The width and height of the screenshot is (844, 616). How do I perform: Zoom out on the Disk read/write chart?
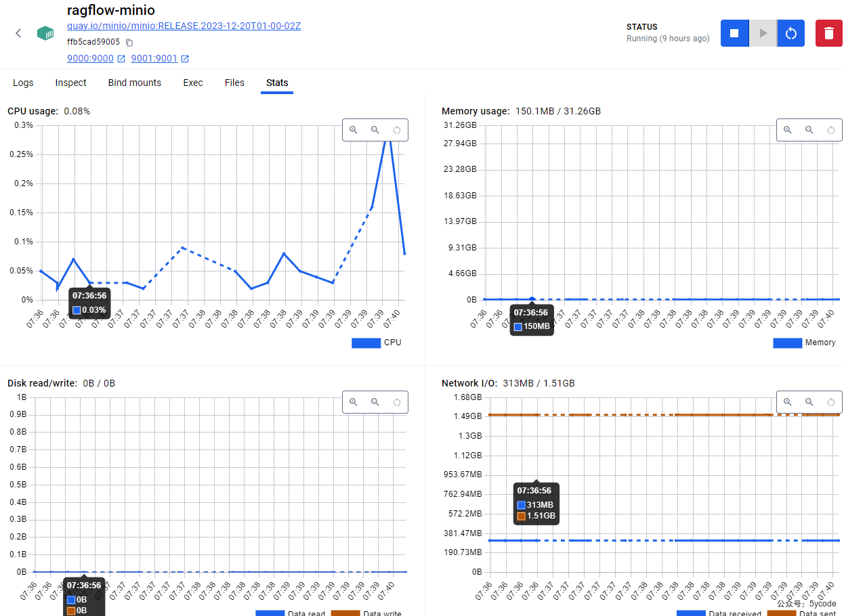click(375, 402)
